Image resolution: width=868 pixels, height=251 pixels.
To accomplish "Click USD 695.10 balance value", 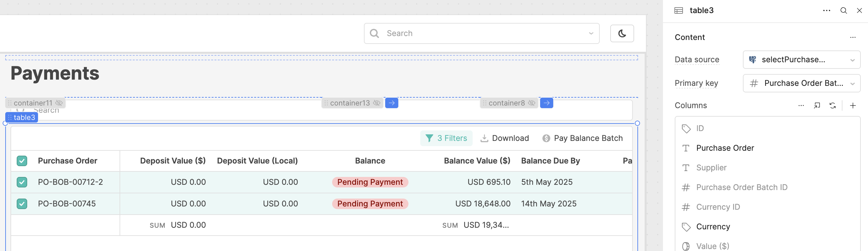I will click(x=489, y=182).
